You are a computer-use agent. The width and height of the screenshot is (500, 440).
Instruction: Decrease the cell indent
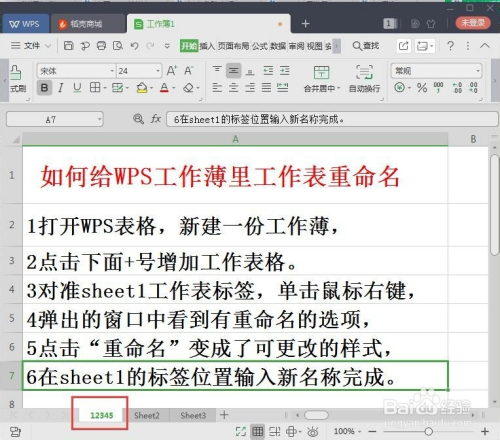tap(268, 70)
